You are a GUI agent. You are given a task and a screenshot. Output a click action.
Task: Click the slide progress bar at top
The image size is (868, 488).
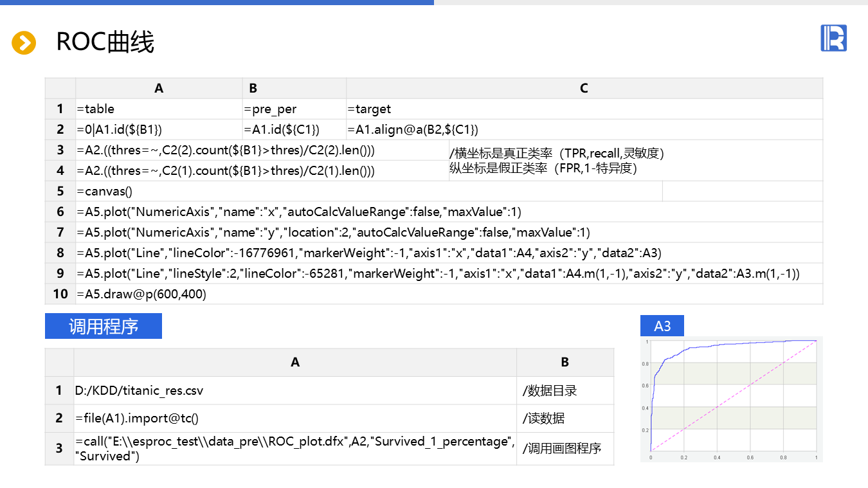[x=217, y=3]
